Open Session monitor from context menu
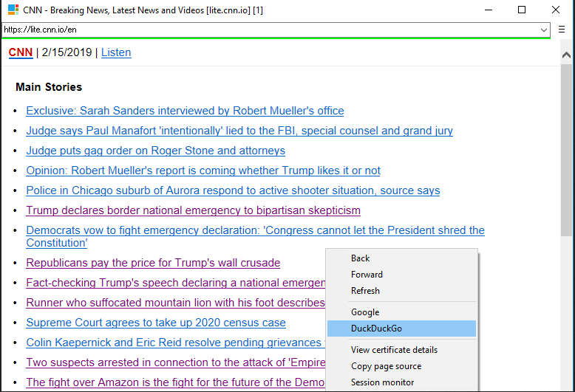575x392 pixels. 401,382
